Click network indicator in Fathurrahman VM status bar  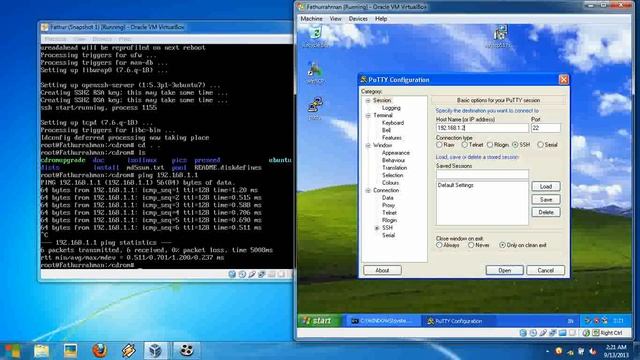tap(552, 333)
